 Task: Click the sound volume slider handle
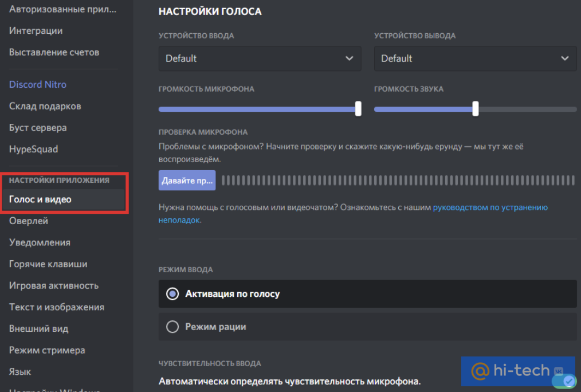click(x=476, y=109)
